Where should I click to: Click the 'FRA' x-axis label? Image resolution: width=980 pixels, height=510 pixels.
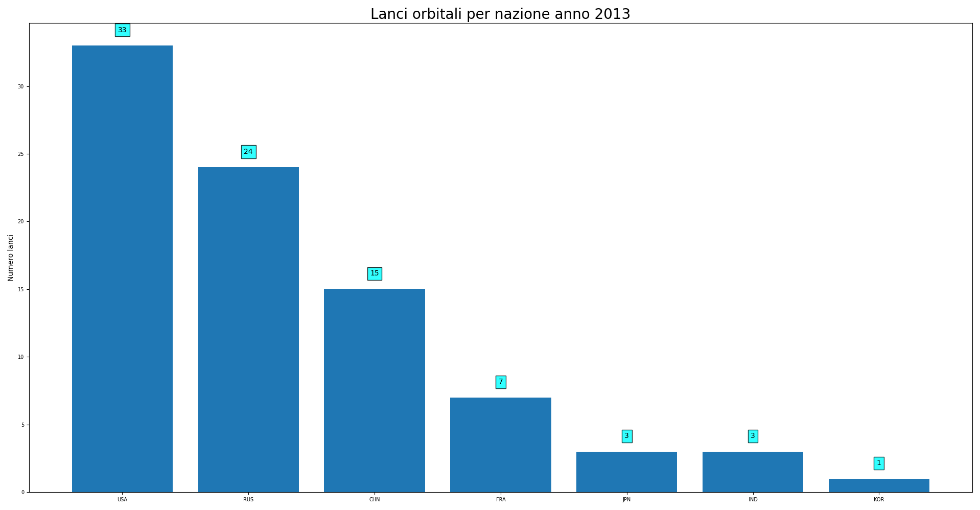point(501,500)
